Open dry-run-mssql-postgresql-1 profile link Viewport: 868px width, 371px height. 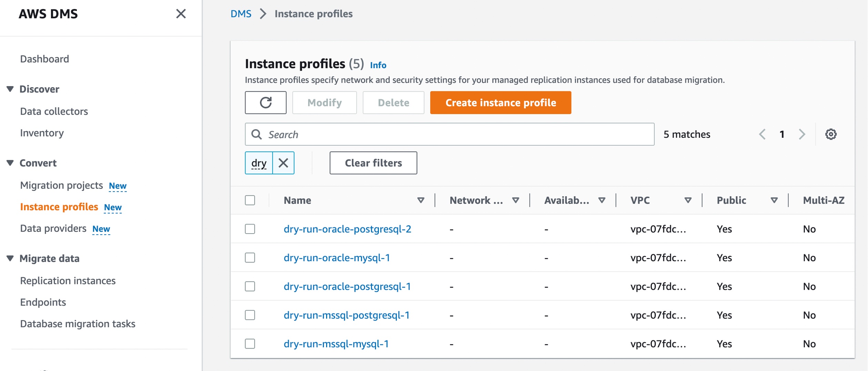click(347, 315)
